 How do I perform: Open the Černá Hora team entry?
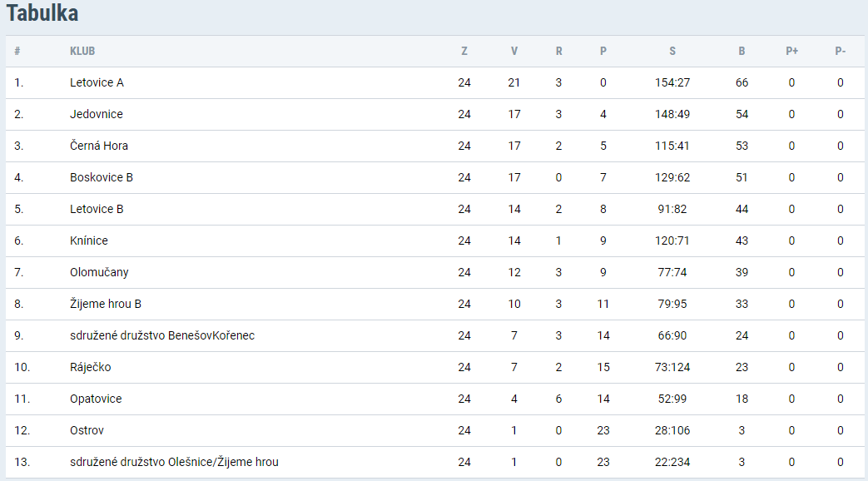coord(98,146)
